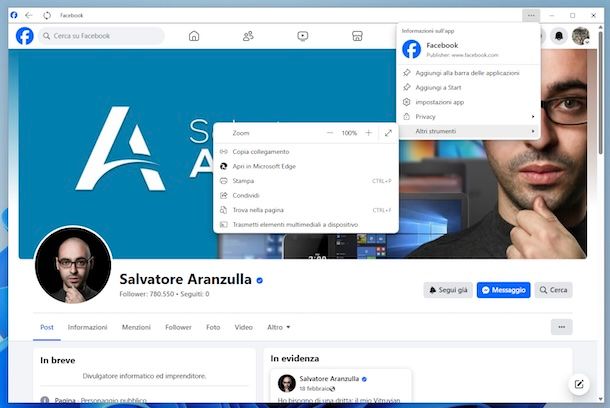This screenshot has height=408, width=610.
Task: Click the refresh icon in title bar
Action: 47,15
